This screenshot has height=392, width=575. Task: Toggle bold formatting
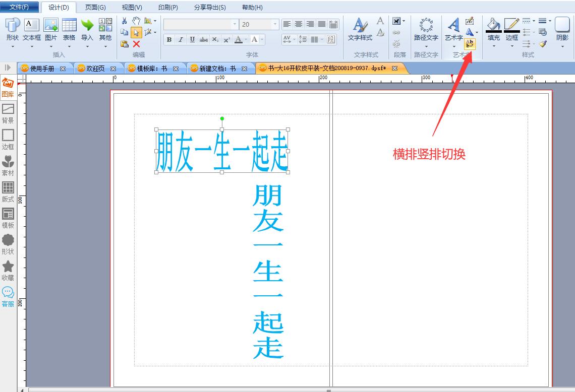pos(169,40)
